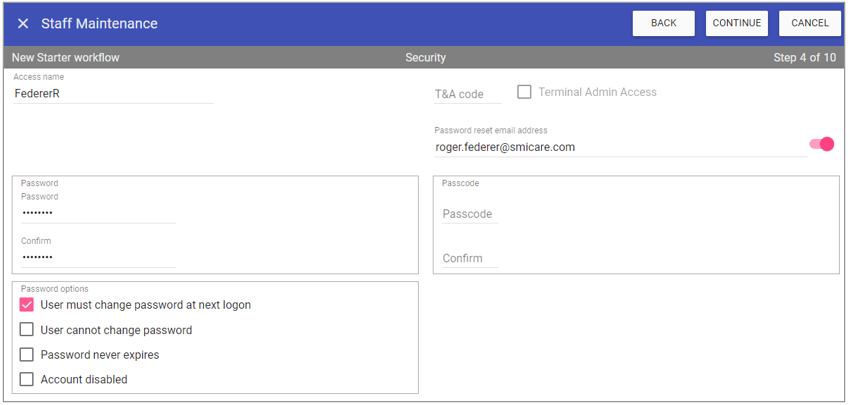Viewport: 850px width, 405px height.
Task: Tick the Terminal Admin Access checkbox
Action: (x=524, y=92)
